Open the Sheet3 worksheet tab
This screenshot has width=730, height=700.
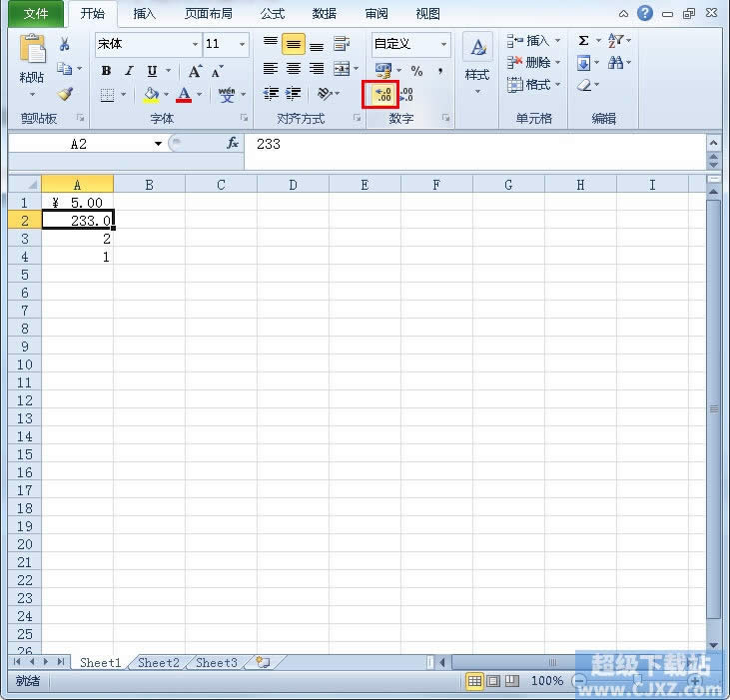(x=217, y=662)
